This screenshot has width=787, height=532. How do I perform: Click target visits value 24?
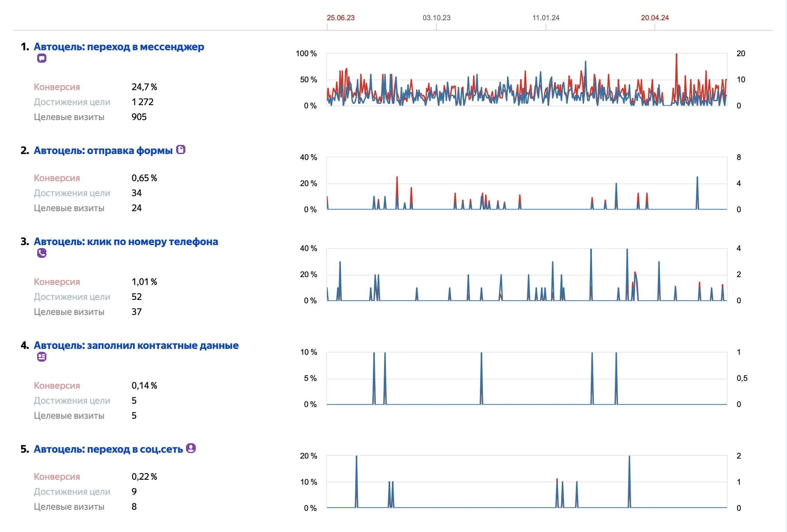(136, 208)
